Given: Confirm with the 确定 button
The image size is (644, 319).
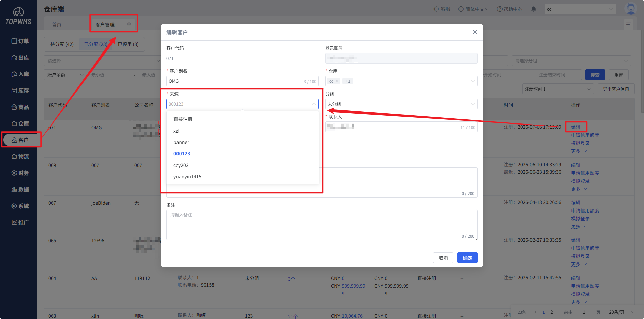Looking at the screenshot, I should [x=468, y=258].
